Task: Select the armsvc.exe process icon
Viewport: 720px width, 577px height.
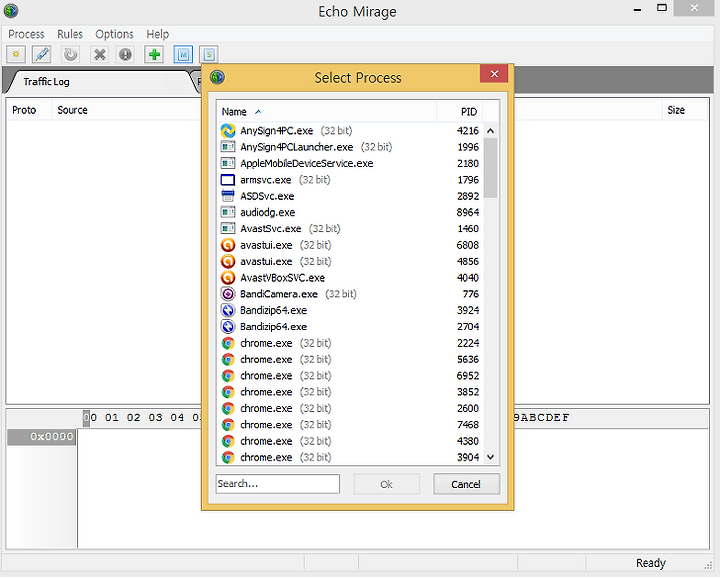Action: pyautogui.click(x=228, y=179)
